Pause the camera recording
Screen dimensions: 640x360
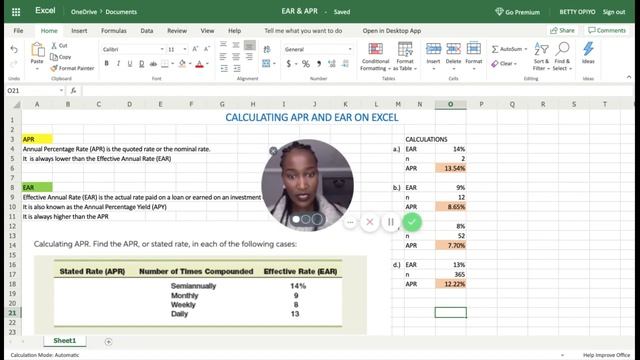click(x=391, y=222)
